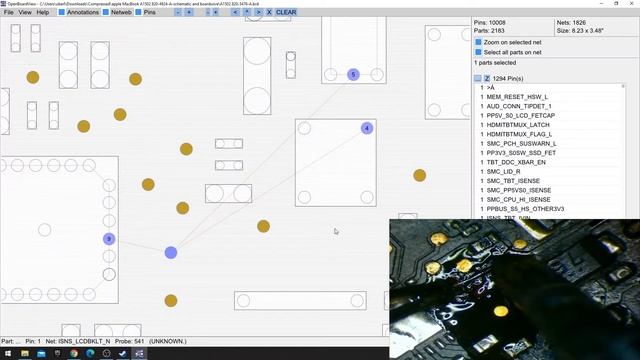Click the highlighted pin 5 on the board
Screen dimensions: 640x360
click(x=353, y=75)
